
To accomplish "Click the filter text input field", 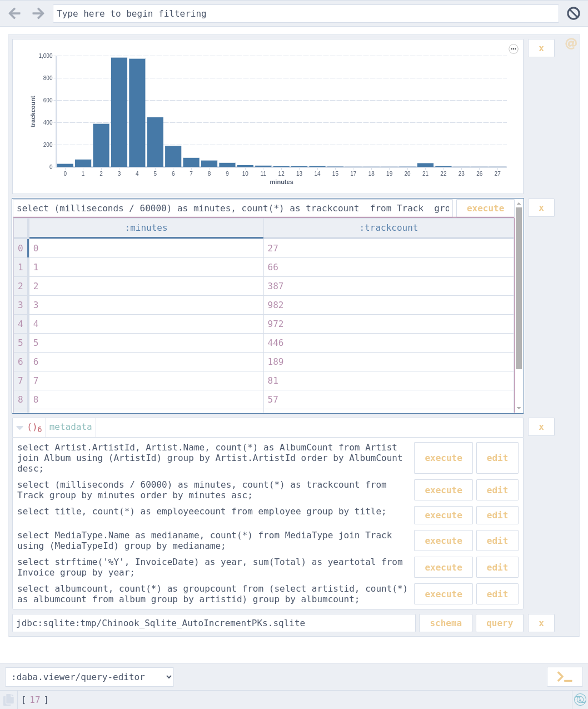I will [306, 13].
